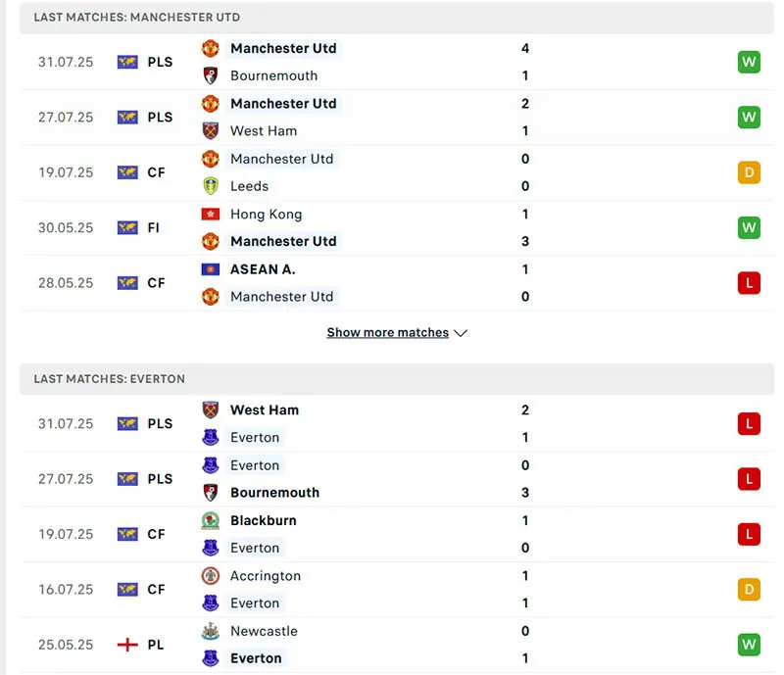Image resolution: width=784 pixels, height=675 pixels.
Task: Click the Newcastle club crest icon
Action: [210, 631]
